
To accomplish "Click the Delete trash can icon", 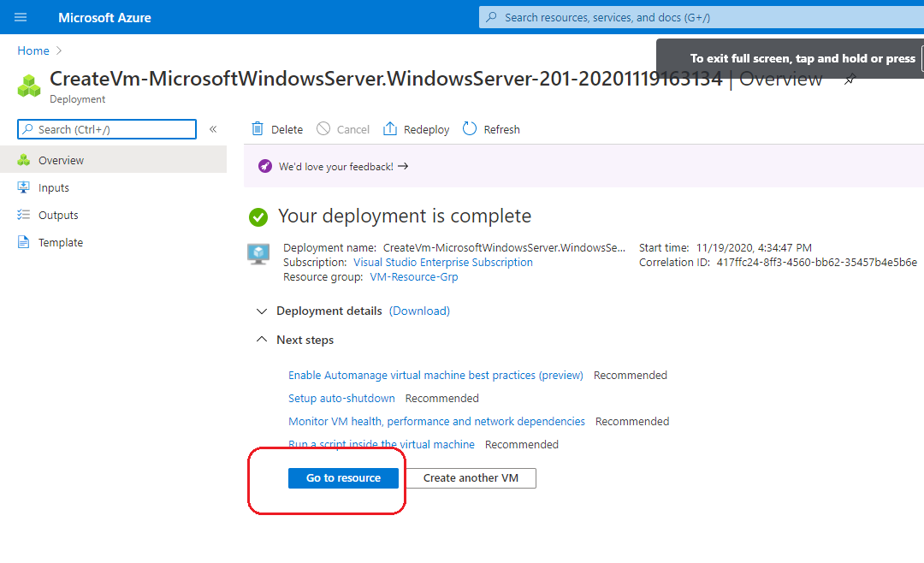I will pyautogui.click(x=258, y=128).
